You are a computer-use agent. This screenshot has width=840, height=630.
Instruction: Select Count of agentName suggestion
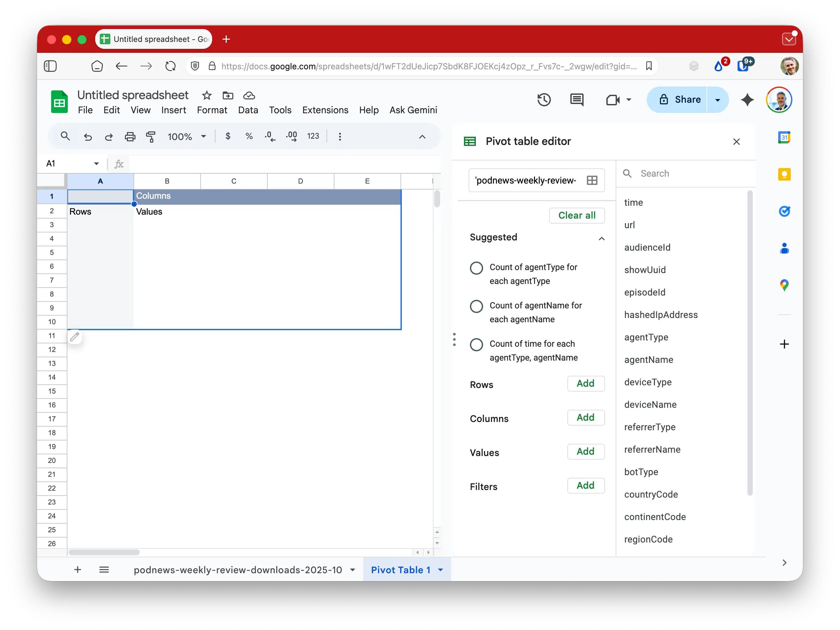pos(476,306)
